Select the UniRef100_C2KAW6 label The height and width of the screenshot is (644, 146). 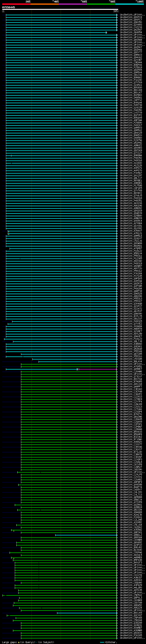(x=131, y=371)
